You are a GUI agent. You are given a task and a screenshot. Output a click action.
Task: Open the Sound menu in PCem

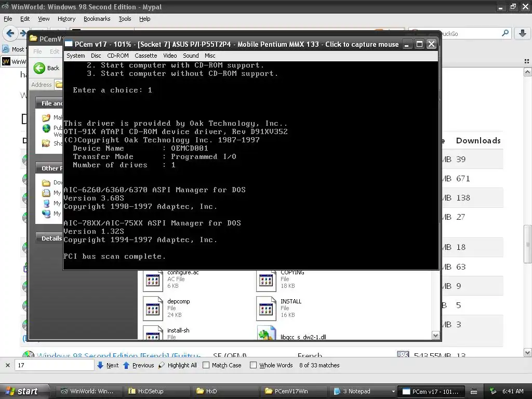pos(191,56)
